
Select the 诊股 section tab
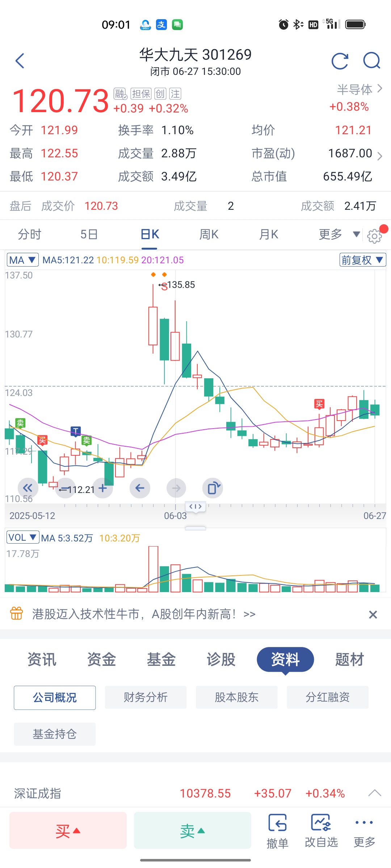click(221, 659)
